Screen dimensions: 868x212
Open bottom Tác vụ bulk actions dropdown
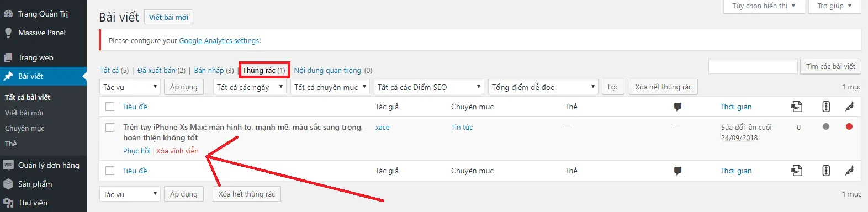coord(130,194)
